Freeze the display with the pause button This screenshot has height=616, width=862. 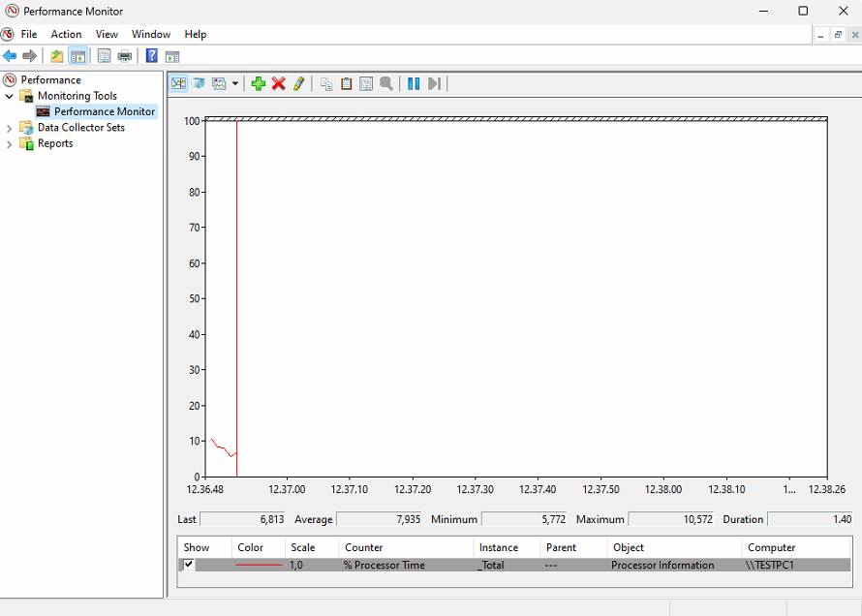tap(414, 84)
